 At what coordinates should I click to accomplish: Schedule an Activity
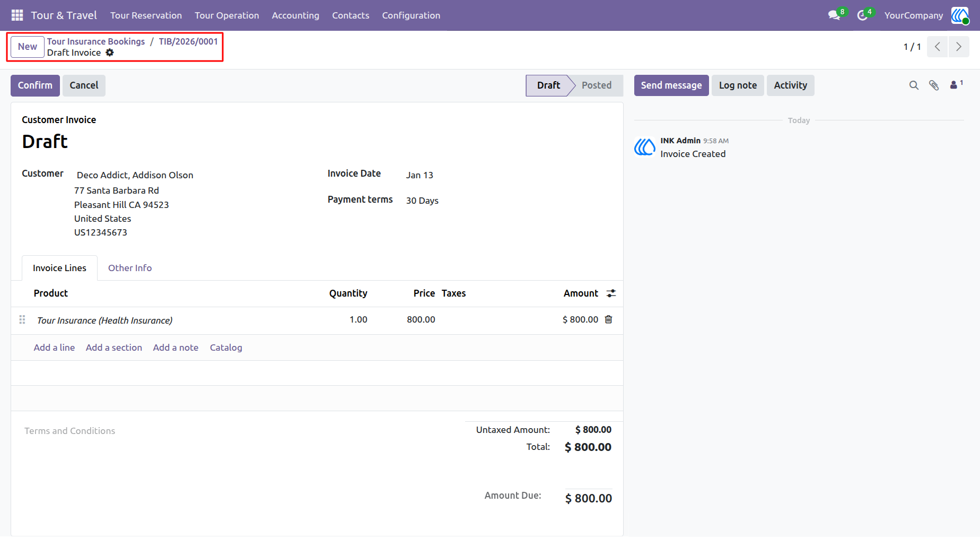coord(790,85)
